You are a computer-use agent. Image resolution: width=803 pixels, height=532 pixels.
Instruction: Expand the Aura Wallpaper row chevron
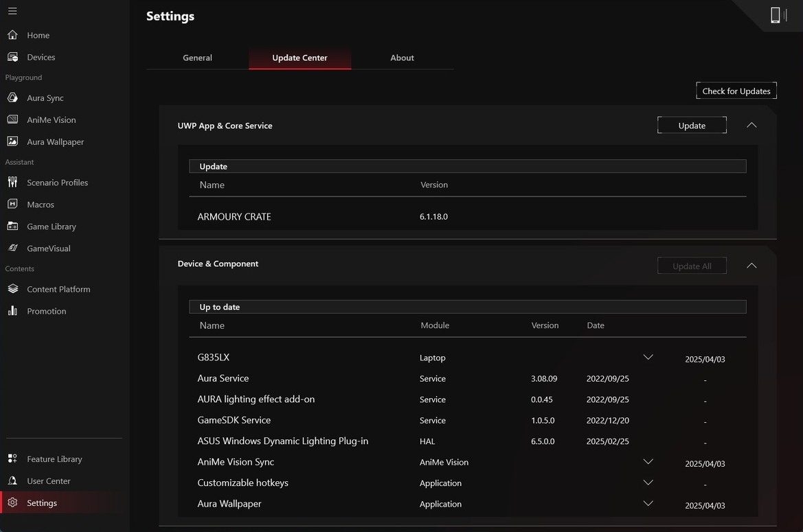click(x=648, y=503)
